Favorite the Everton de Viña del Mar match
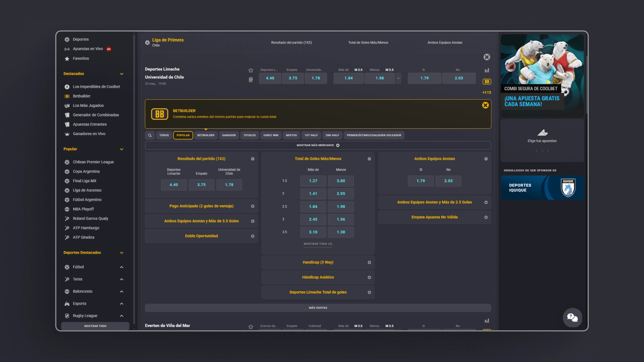This screenshot has width=644, height=362. tap(251, 326)
